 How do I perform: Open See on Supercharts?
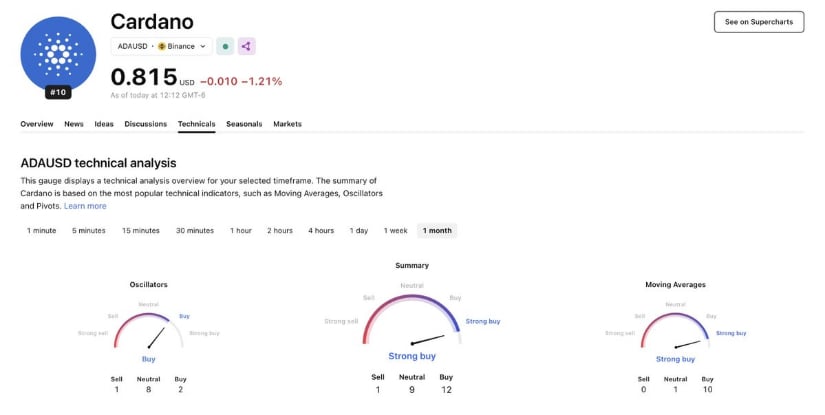coord(759,22)
